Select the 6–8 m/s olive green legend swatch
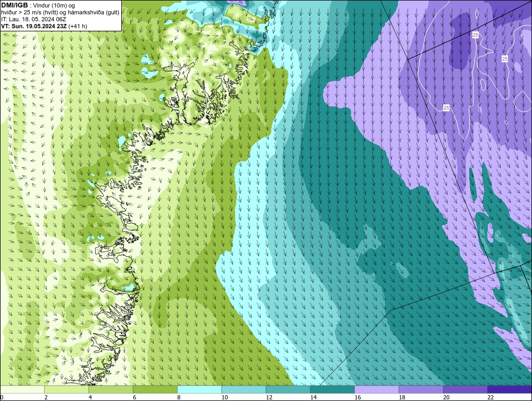This screenshot has width=532, height=401. [x=155, y=389]
